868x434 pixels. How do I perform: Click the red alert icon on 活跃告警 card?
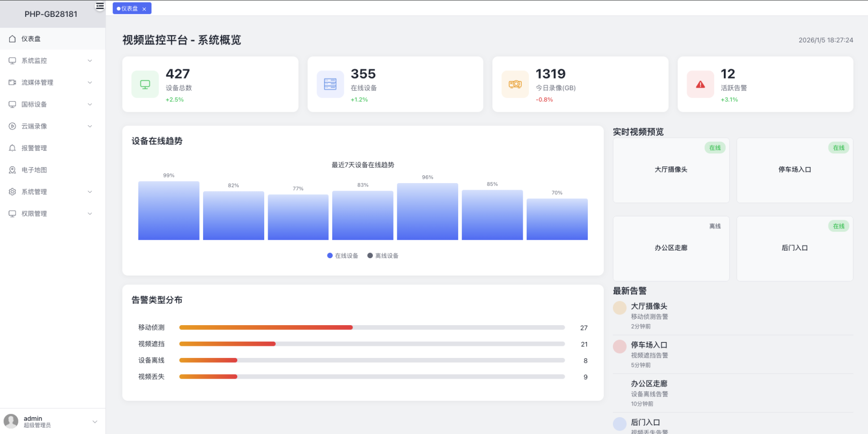(x=700, y=84)
